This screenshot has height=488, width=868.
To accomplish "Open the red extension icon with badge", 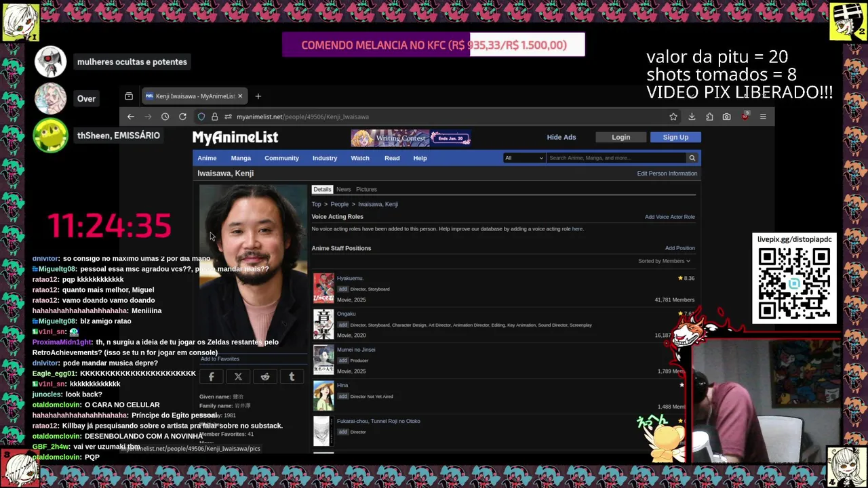I will (745, 117).
